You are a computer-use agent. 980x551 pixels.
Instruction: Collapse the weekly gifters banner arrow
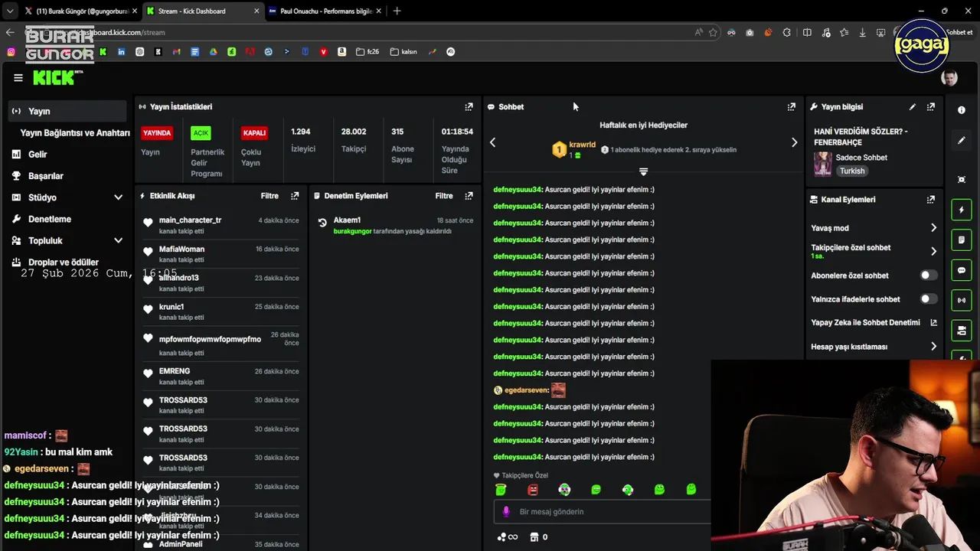(x=643, y=171)
